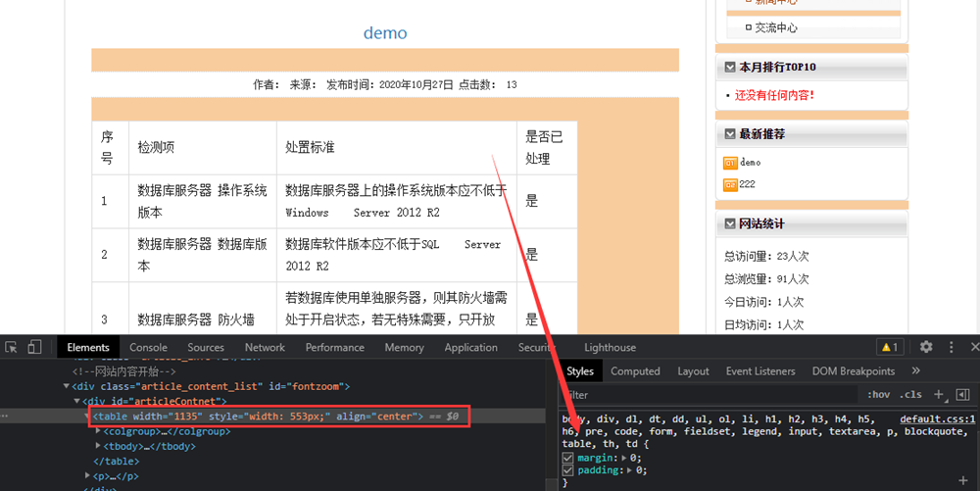Screen dimensions: 980x491
Task: Open DevTools settings gear
Action: pos(926,347)
